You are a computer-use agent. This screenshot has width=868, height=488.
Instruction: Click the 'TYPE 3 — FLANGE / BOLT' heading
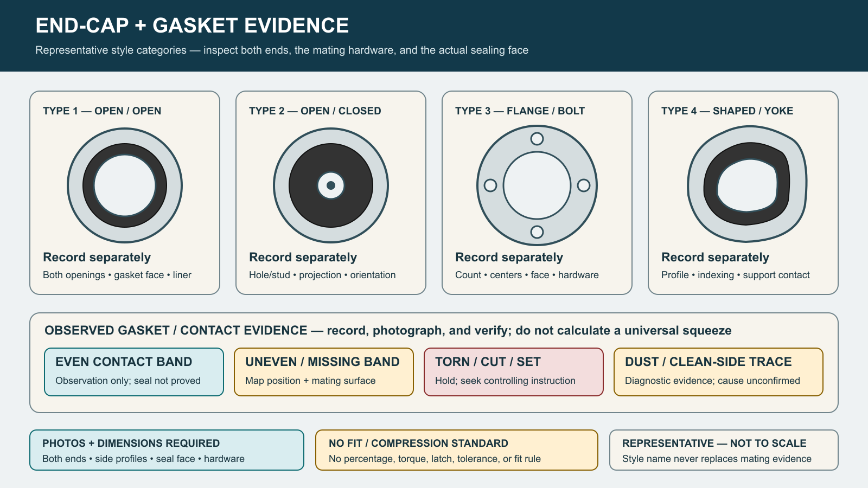[x=520, y=111]
